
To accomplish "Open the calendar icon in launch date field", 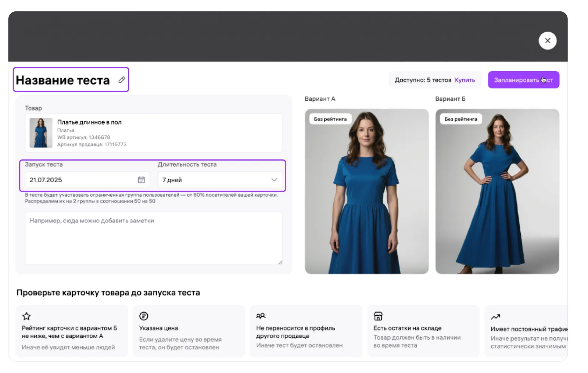I will (141, 180).
